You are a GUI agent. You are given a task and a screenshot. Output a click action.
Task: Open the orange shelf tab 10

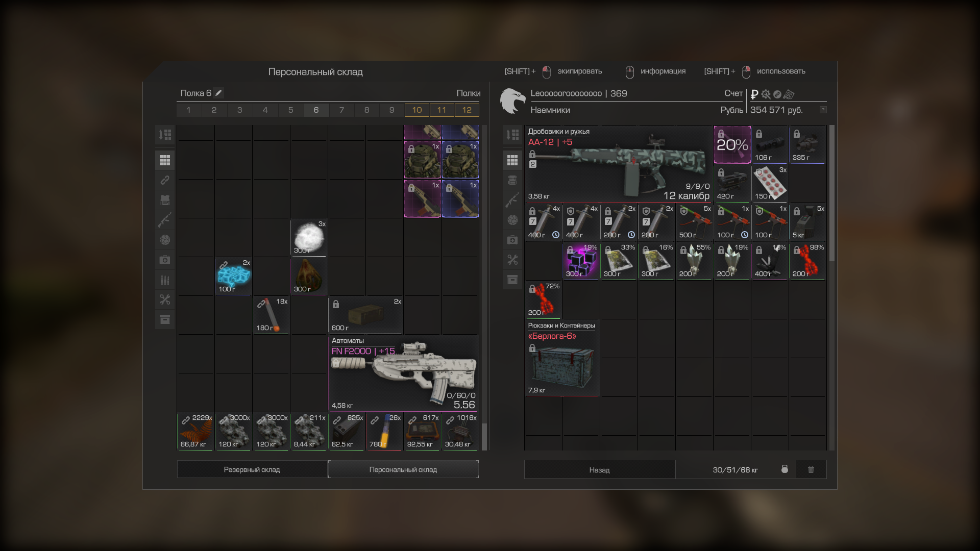point(417,110)
